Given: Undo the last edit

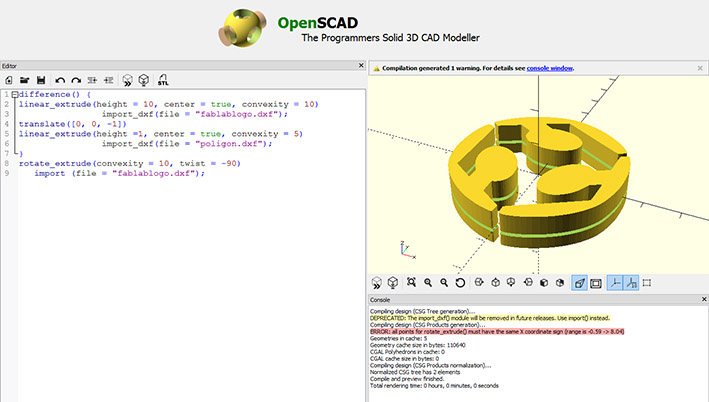Looking at the screenshot, I should [x=60, y=80].
